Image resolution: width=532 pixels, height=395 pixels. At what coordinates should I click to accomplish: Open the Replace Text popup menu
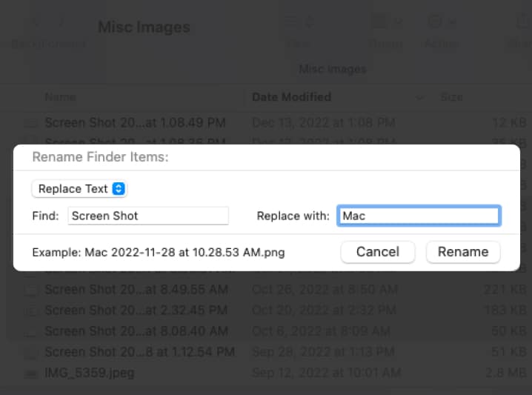pyautogui.click(x=79, y=189)
